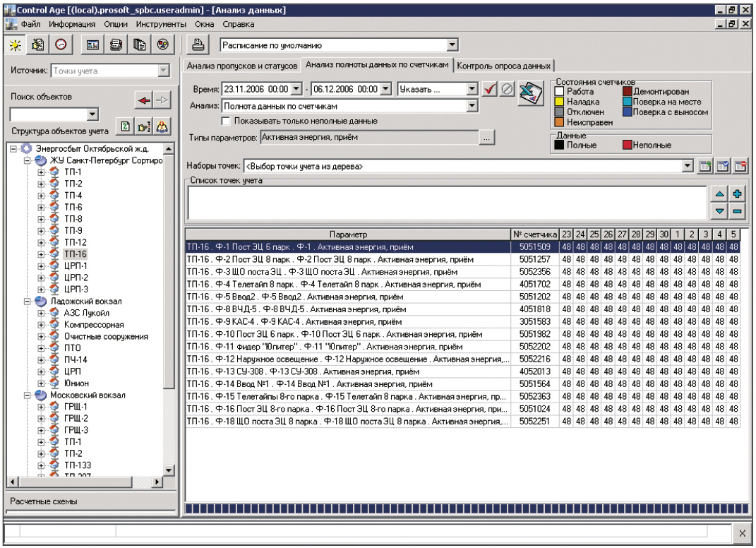Click the delete point-set icon with red minus
Screen dimensions: 756x548
tap(740, 167)
